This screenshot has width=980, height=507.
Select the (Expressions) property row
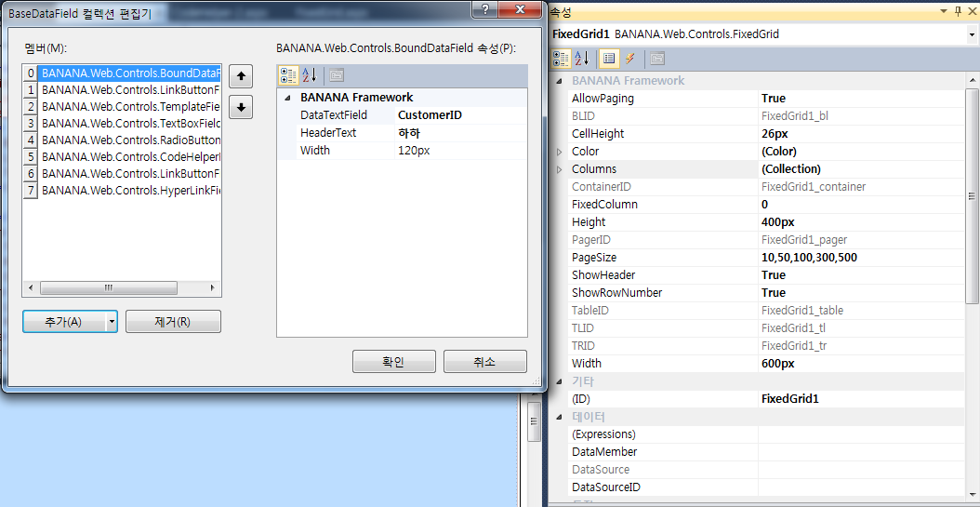click(766, 434)
